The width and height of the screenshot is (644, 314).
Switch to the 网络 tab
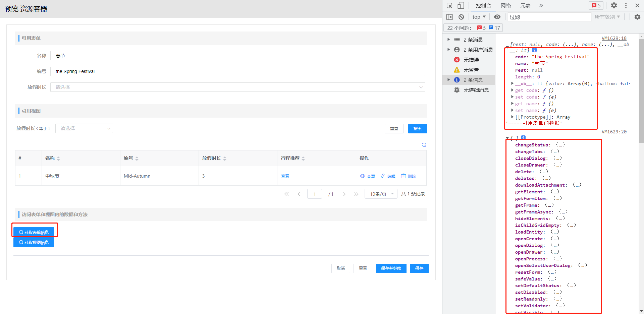(x=505, y=6)
